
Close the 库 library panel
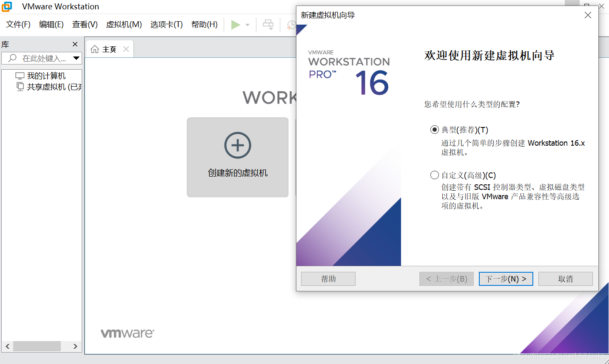(75, 44)
